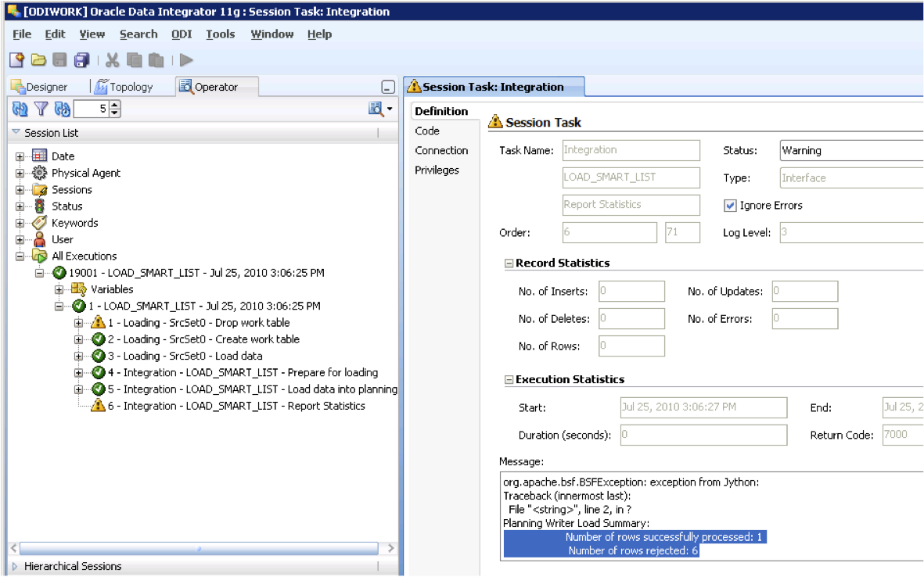Image resolution: width=924 pixels, height=577 pixels.
Task: Collapse the Execution Statistics section
Action: coord(509,380)
